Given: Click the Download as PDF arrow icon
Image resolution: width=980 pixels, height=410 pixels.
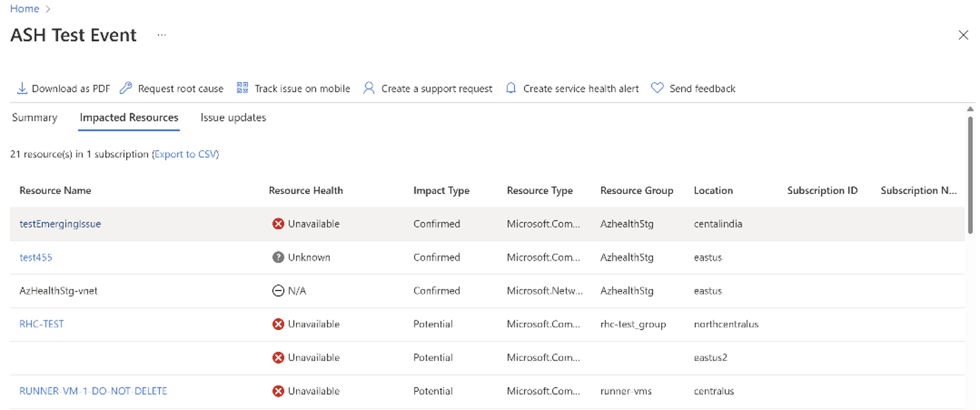Looking at the screenshot, I should click(22, 89).
